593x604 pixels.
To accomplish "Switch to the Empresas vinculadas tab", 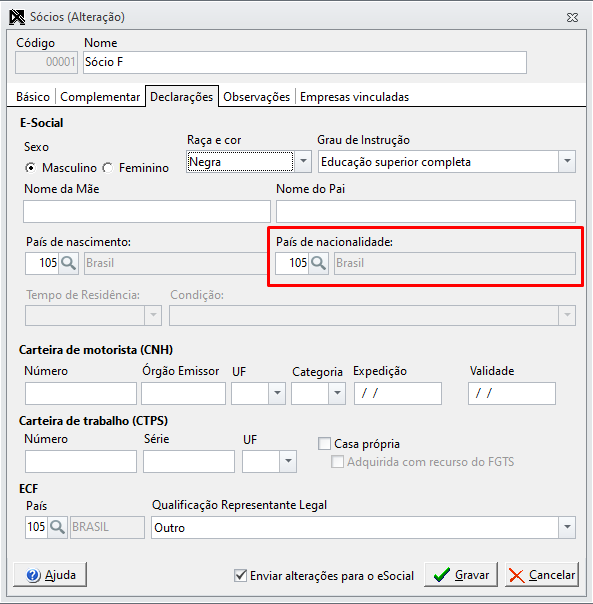I will pyautogui.click(x=354, y=97).
